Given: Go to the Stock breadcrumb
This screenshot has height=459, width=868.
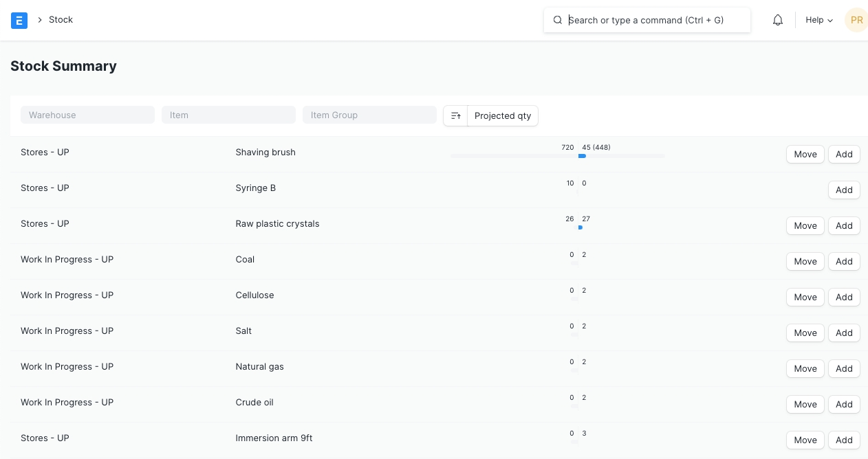Looking at the screenshot, I should tap(61, 20).
